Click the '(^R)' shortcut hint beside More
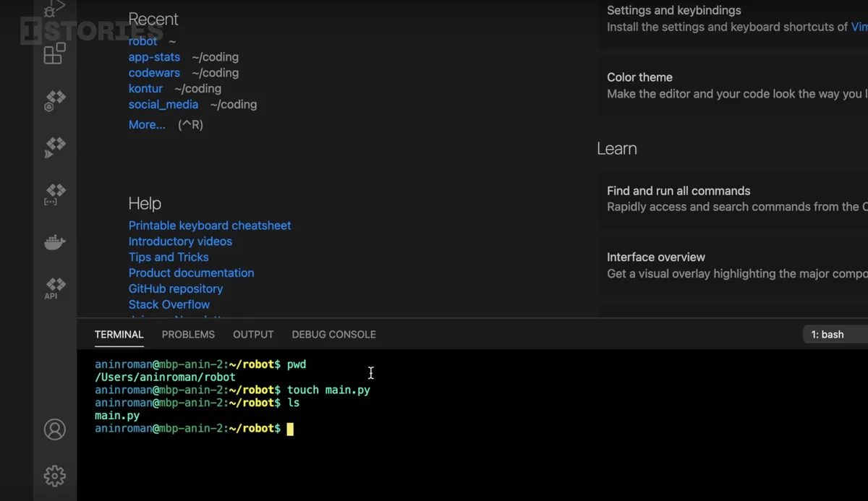Image resolution: width=868 pixels, height=501 pixels. [190, 125]
